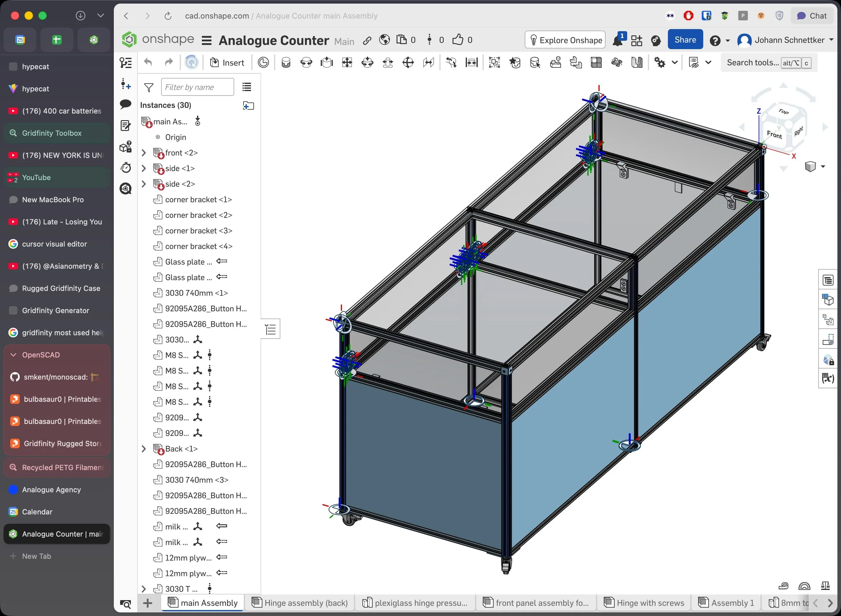Expand the Back <1> subassembly
The width and height of the screenshot is (841, 616).
coord(143,449)
